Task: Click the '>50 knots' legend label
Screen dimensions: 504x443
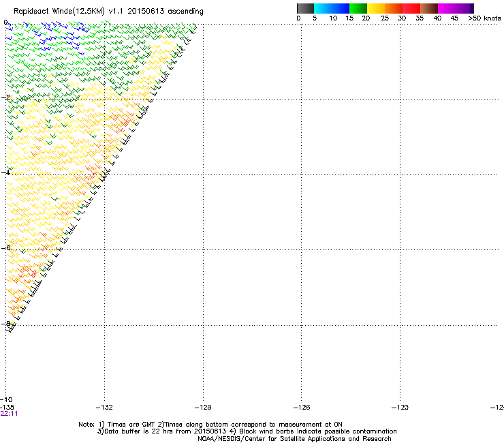Action: click(x=484, y=18)
